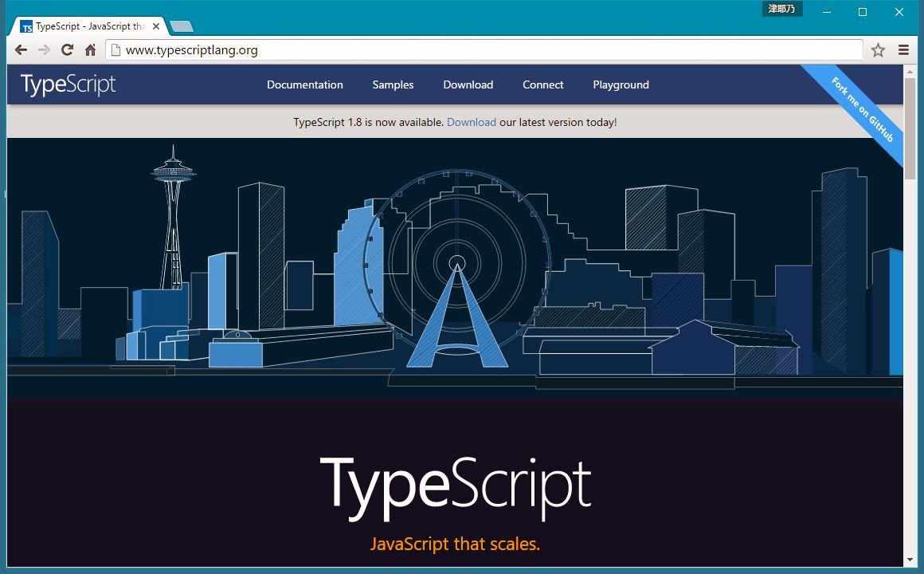
Task: Open the Chrome hamburger menu
Action: pyautogui.click(x=903, y=50)
